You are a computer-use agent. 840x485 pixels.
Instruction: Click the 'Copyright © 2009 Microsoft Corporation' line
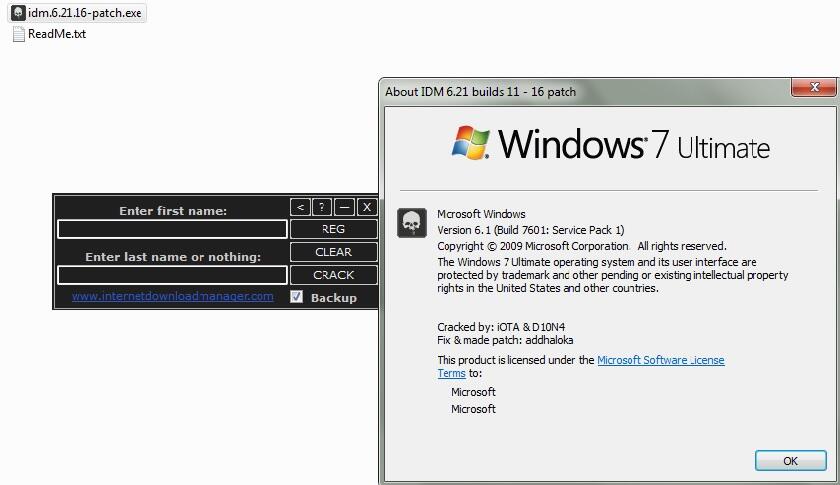click(x=532, y=246)
